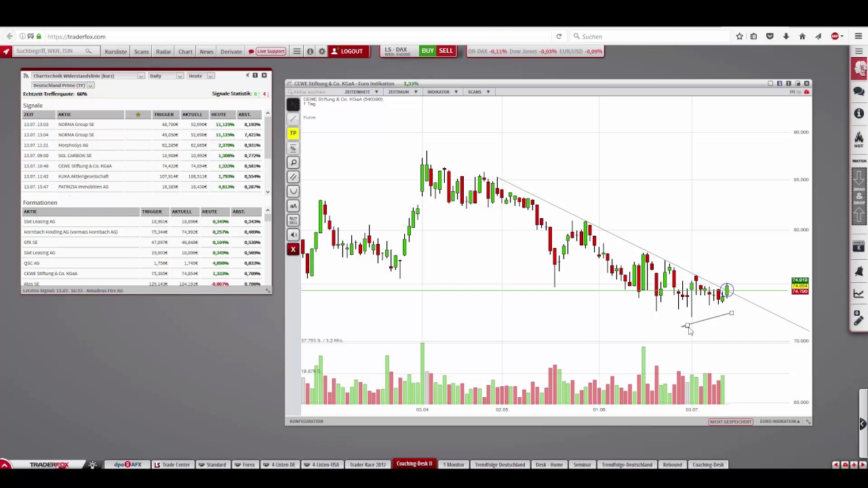This screenshot has width=868, height=488.
Task: Open the ZEITRAUM chart menu
Action: click(x=402, y=92)
